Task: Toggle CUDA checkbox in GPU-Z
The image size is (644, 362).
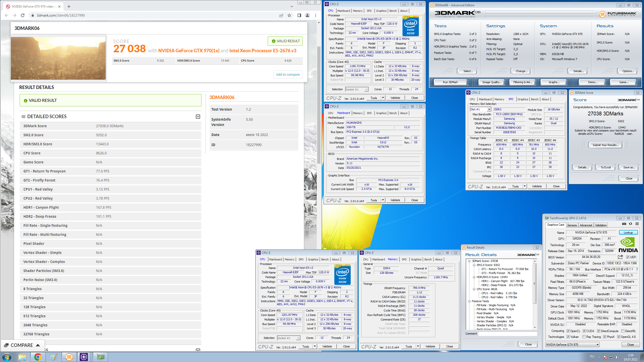Action: (584, 331)
